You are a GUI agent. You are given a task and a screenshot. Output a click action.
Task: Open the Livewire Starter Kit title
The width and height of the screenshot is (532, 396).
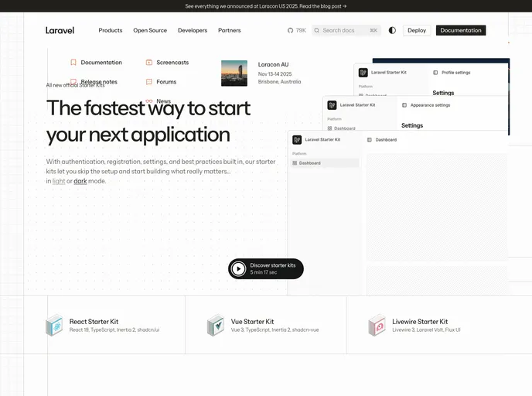click(420, 321)
